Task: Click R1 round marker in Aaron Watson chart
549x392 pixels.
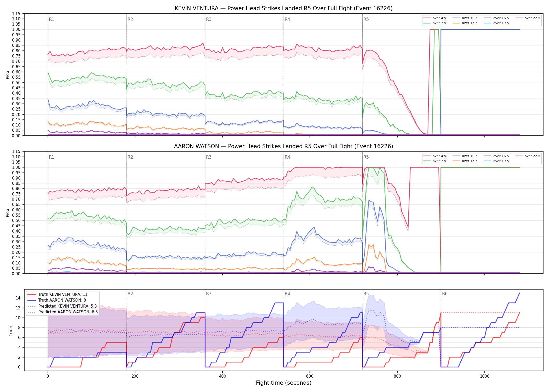Action: (52, 157)
